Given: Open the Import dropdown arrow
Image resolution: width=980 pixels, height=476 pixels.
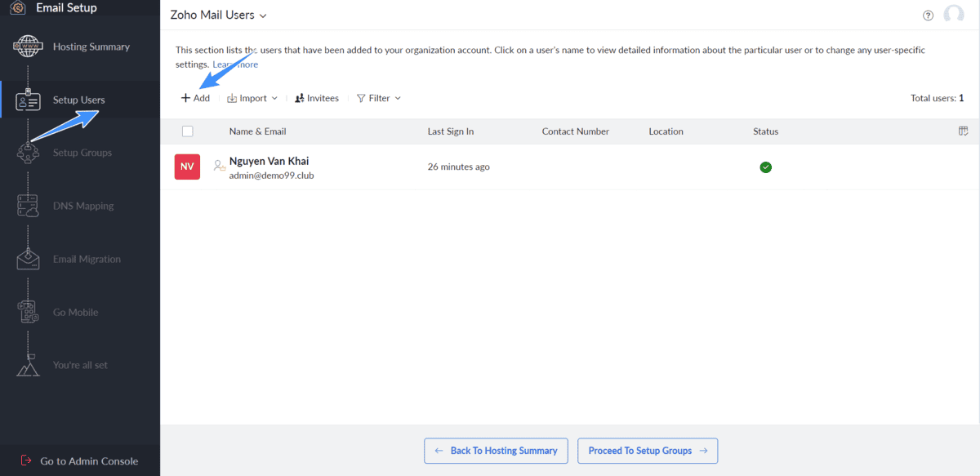Looking at the screenshot, I should point(274,98).
